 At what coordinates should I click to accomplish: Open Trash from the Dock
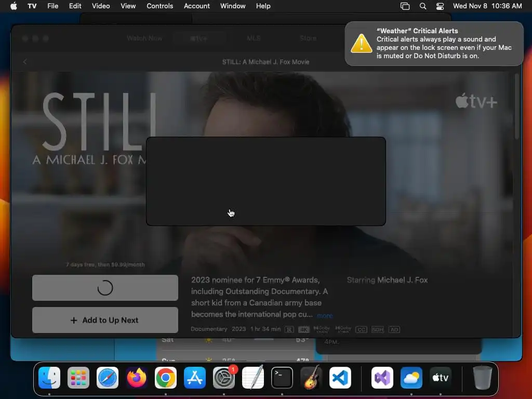(483, 378)
